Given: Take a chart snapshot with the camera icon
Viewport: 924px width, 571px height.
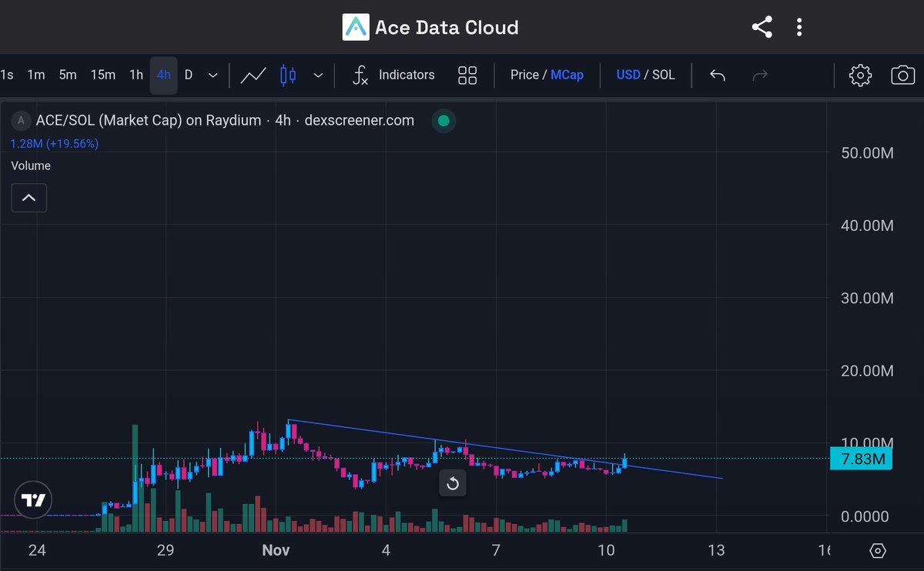Looking at the screenshot, I should [x=902, y=75].
